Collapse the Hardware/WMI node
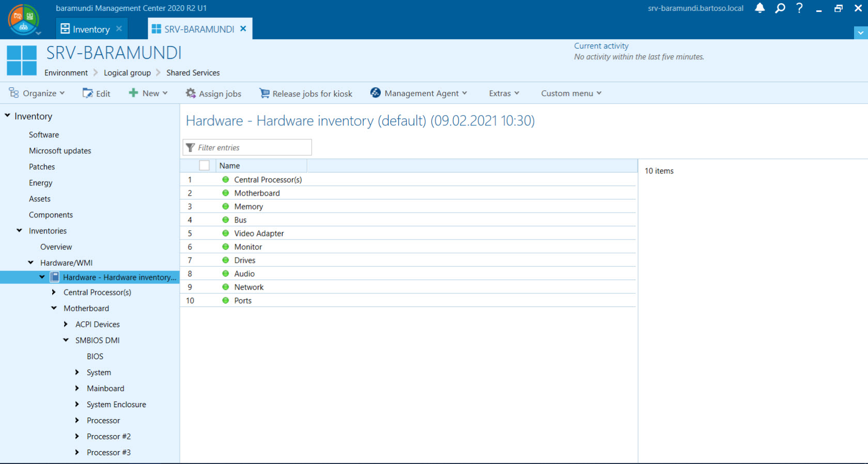The image size is (868, 464). coord(30,262)
